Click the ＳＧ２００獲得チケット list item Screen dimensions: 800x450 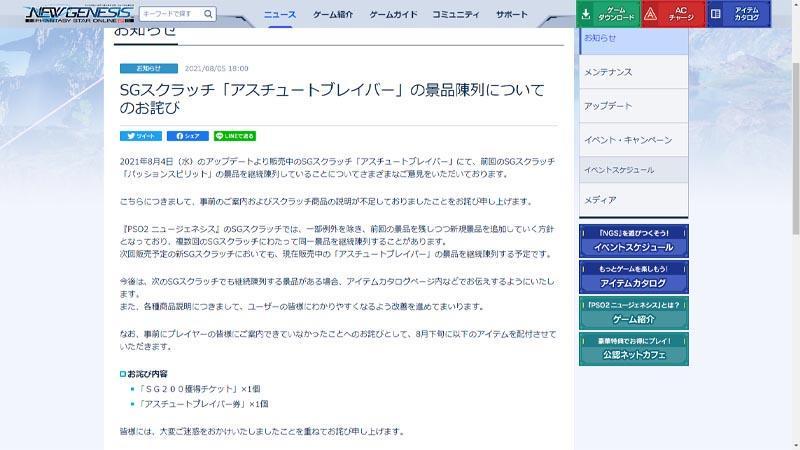199,389
